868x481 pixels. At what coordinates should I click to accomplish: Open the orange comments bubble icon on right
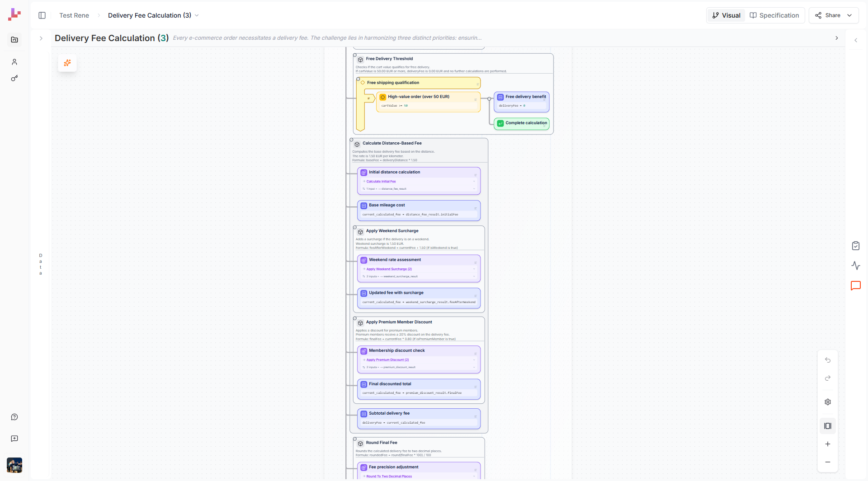856,286
